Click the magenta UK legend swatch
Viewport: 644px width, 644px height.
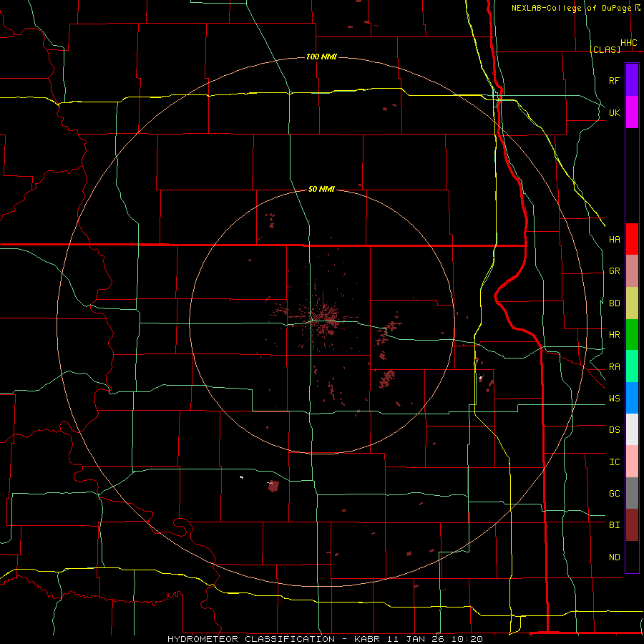tap(632, 112)
